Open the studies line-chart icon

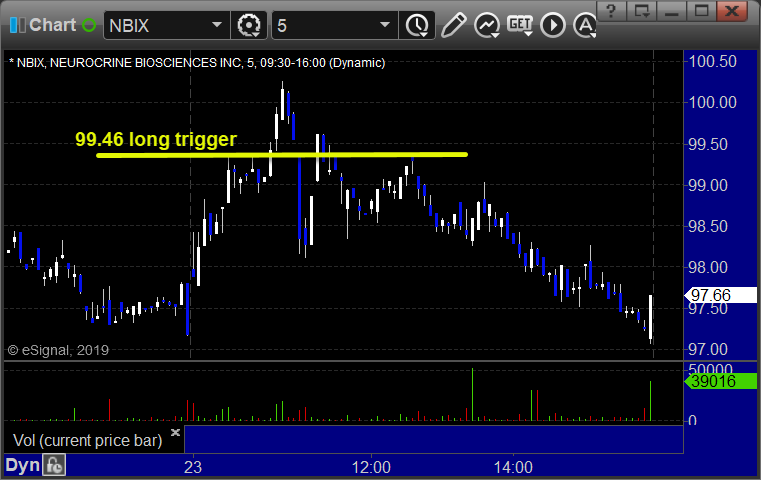487,25
